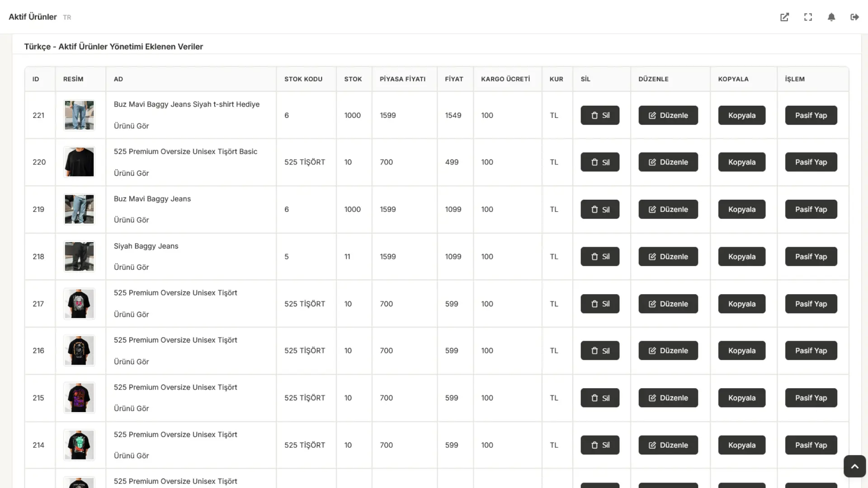868x488 pixels.
Task: Delete product 220 with Sil button
Action: coord(600,162)
